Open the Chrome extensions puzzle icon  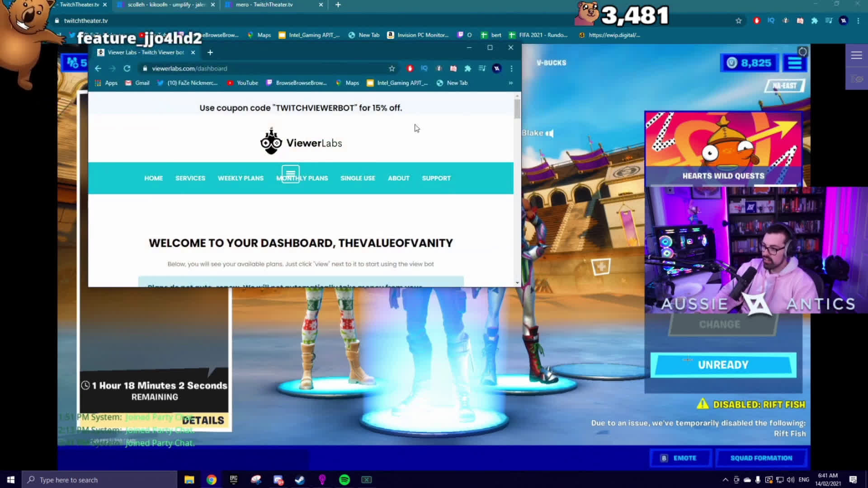pyautogui.click(x=468, y=68)
